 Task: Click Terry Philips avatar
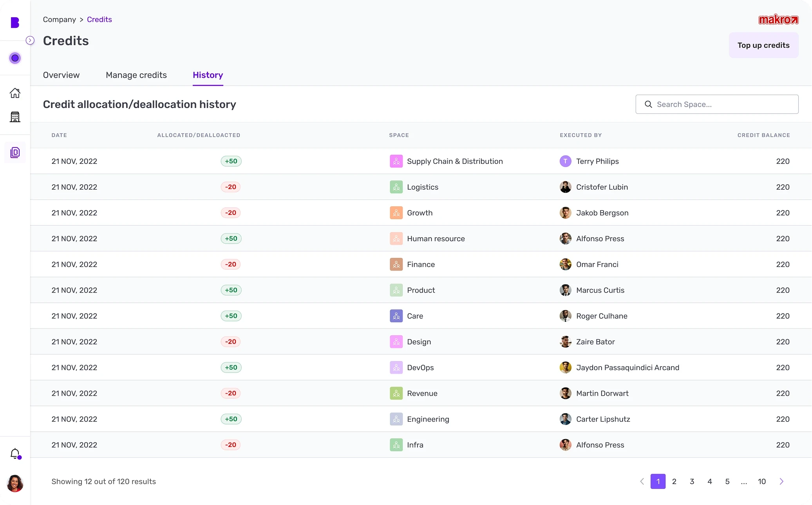click(x=565, y=161)
